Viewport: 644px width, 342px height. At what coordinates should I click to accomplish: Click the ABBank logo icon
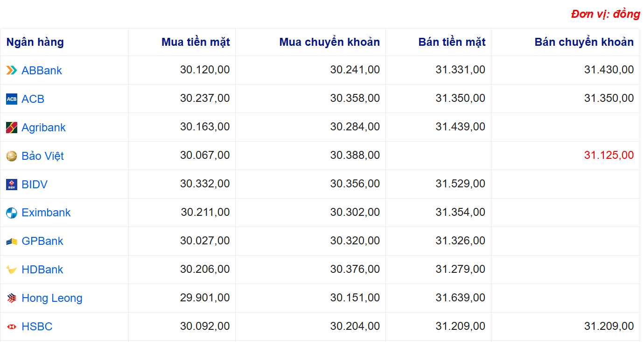click(x=12, y=71)
